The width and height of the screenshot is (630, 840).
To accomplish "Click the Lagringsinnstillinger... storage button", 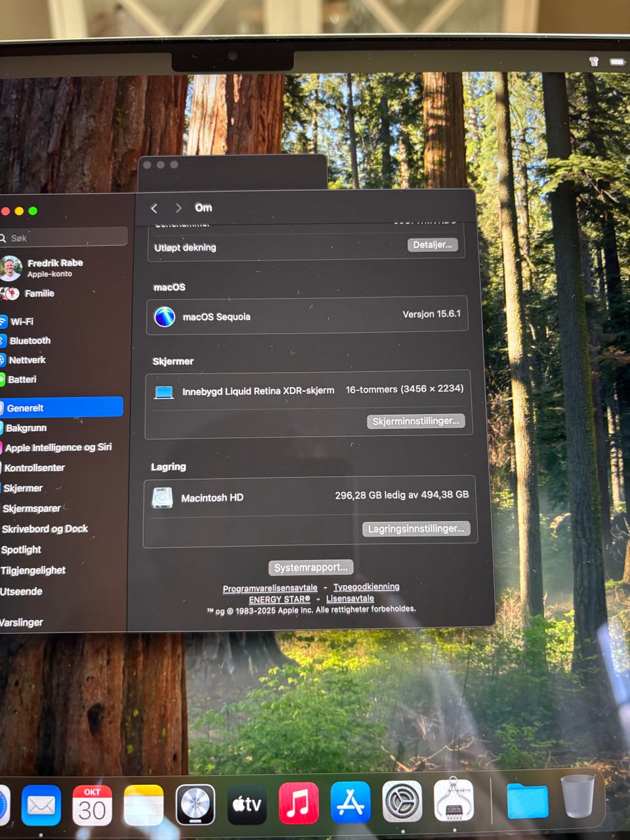I will point(416,529).
